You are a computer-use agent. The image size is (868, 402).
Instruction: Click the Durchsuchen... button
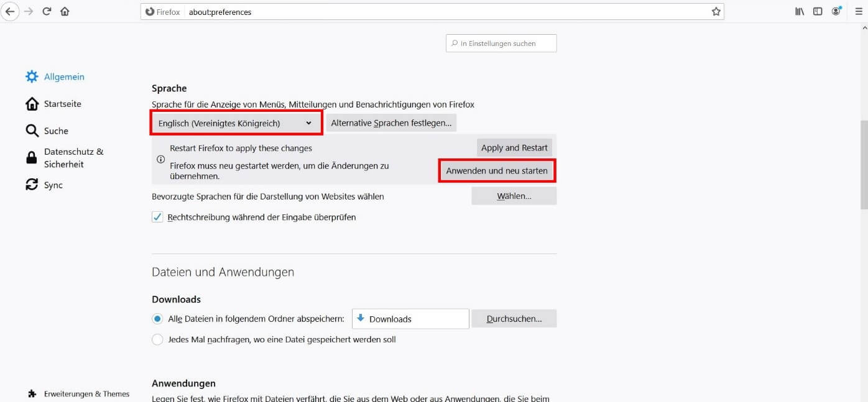coord(514,319)
